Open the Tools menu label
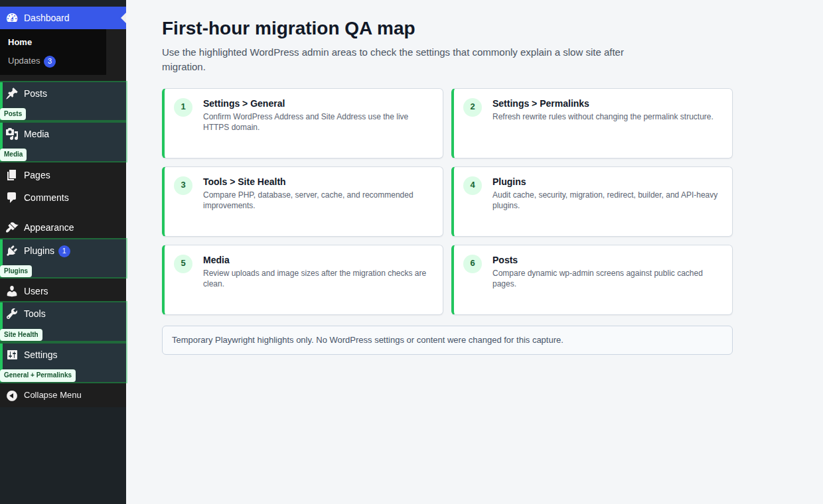823x504 pixels. tap(35, 314)
